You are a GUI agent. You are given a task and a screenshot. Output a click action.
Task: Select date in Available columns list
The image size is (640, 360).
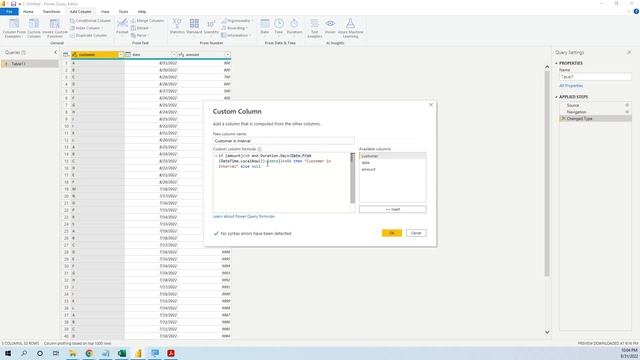coord(392,162)
